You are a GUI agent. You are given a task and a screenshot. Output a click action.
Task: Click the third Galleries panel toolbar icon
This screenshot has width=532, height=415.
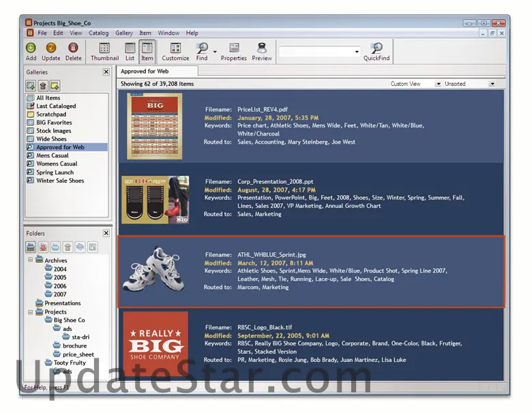tap(55, 86)
